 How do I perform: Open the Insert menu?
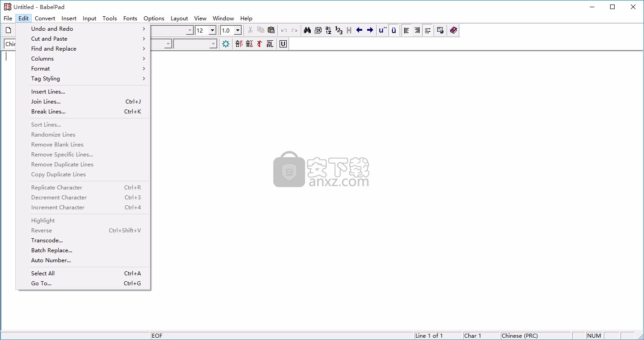pos(69,19)
